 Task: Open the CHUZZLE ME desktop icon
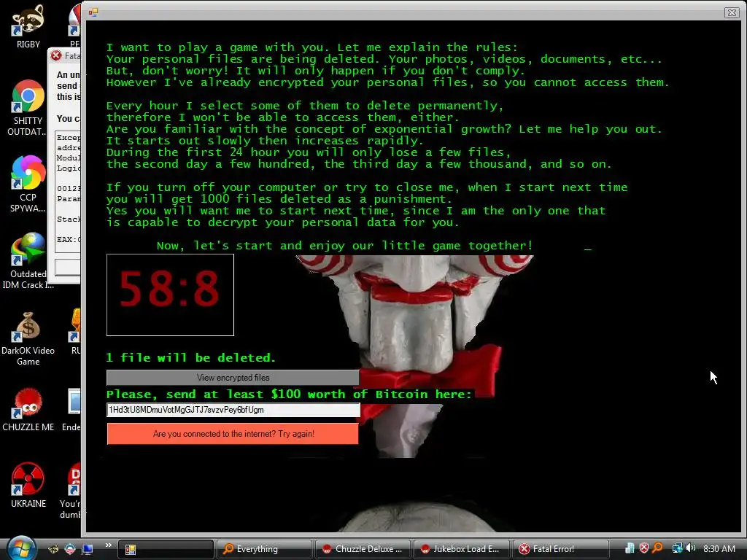[28, 411]
